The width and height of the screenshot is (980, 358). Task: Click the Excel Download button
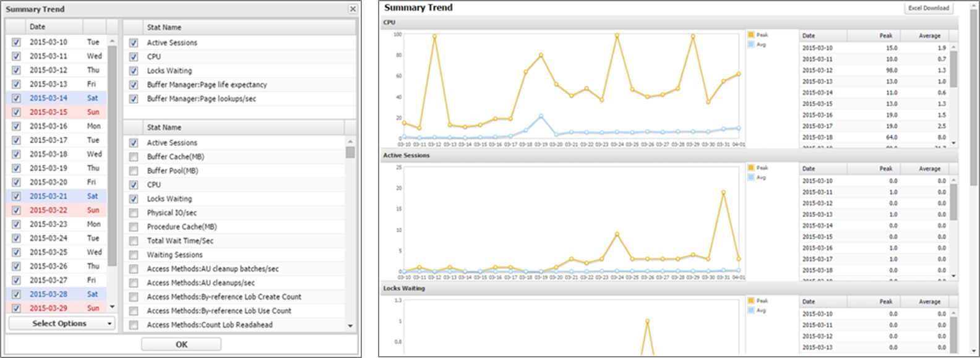click(928, 8)
